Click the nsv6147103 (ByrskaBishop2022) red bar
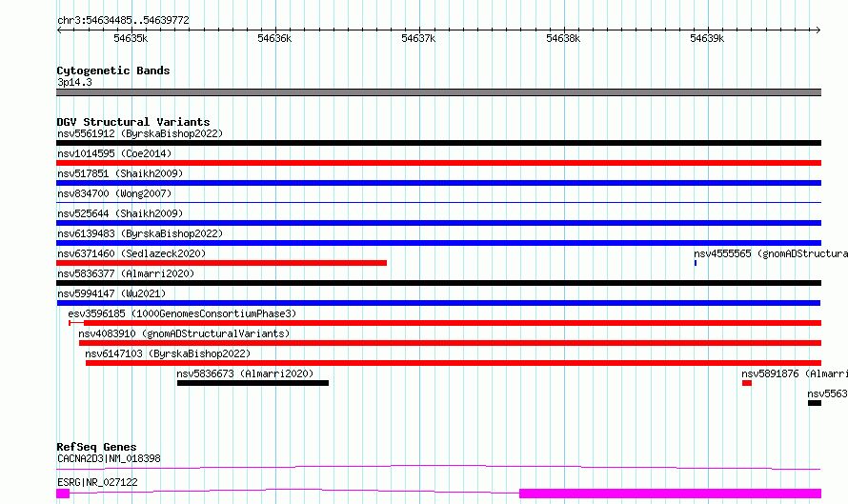This screenshot has height=504, width=848. (x=454, y=363)
